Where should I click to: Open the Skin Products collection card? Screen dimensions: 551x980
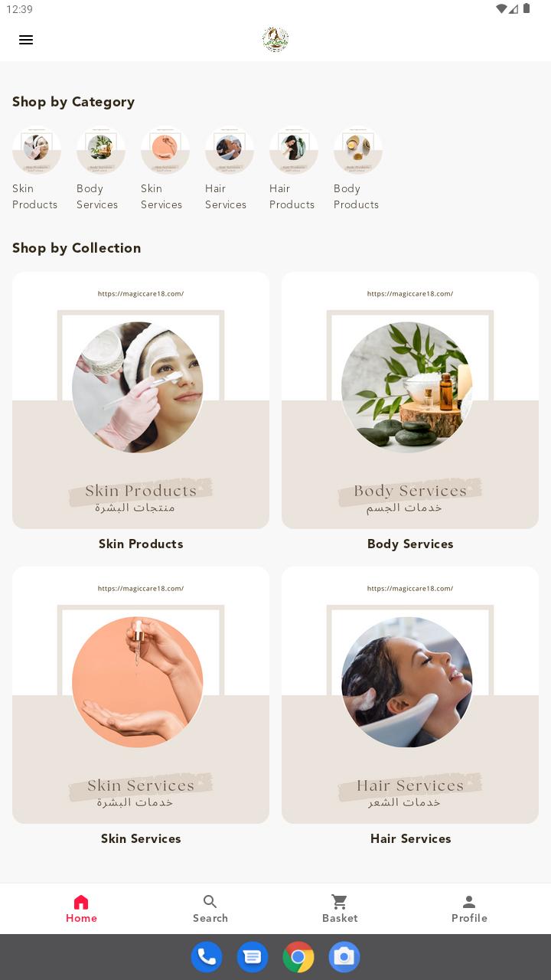click(x=141, y=400)
